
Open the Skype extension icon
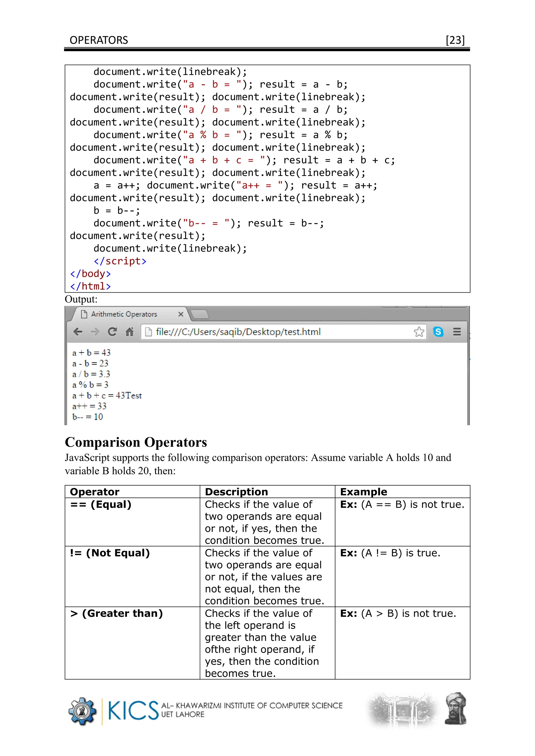pos(438,332)
